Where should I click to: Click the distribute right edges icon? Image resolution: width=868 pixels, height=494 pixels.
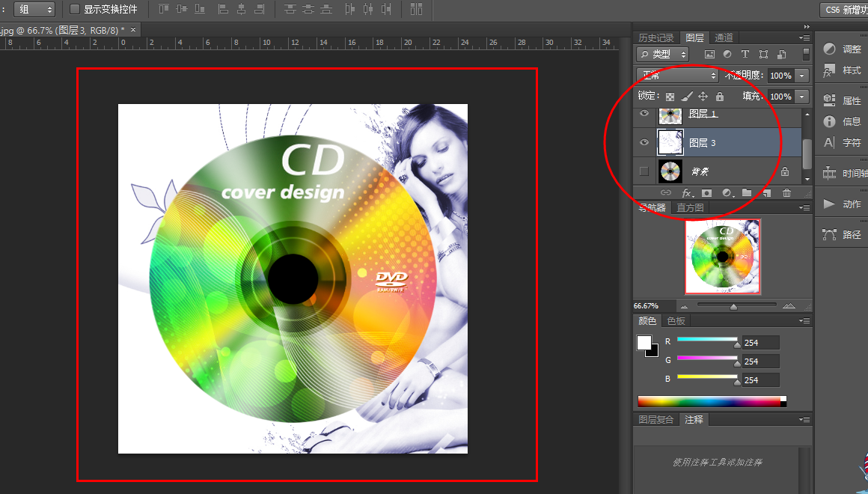[x=386, y=9]
